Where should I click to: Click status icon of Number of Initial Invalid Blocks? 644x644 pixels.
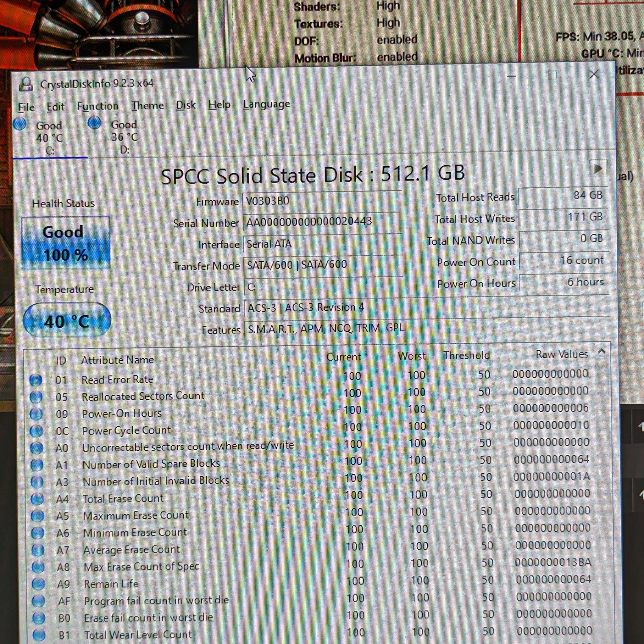pyautogui.click(x=37, y=482)
